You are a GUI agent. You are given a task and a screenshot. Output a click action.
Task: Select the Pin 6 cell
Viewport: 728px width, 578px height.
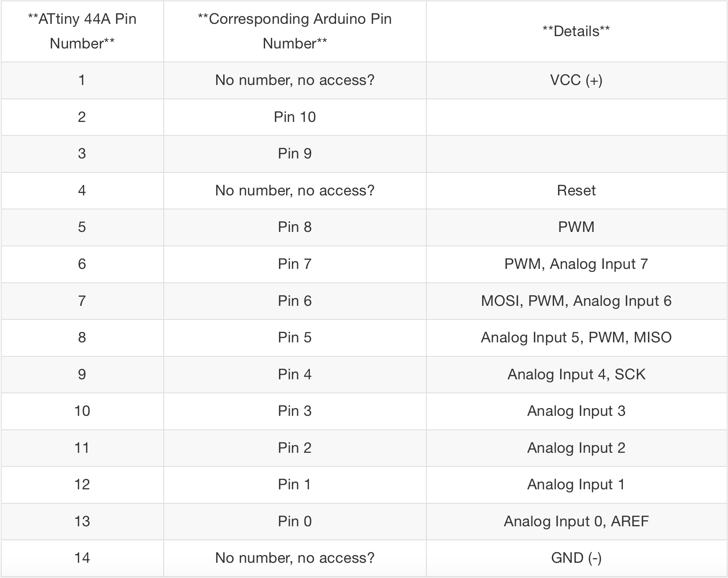(295, 301)
